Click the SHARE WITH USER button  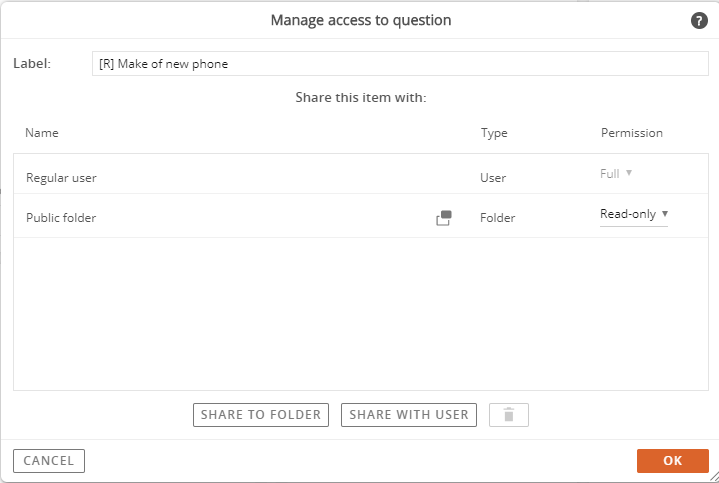pos(409,415)
